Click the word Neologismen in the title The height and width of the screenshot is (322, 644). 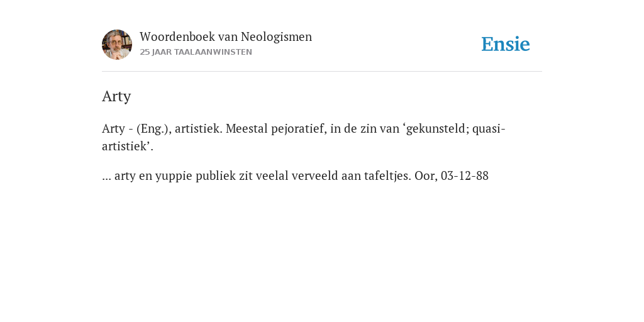coord(277,37)
